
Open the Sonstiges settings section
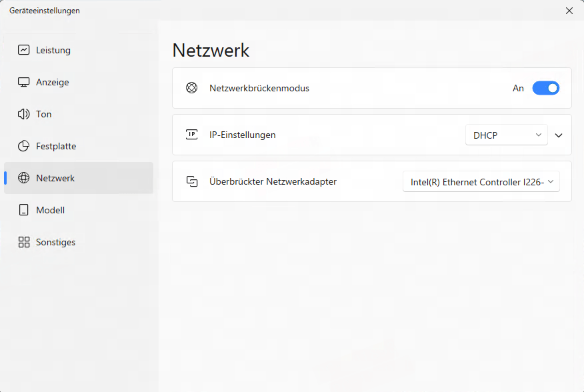[55, 242]
